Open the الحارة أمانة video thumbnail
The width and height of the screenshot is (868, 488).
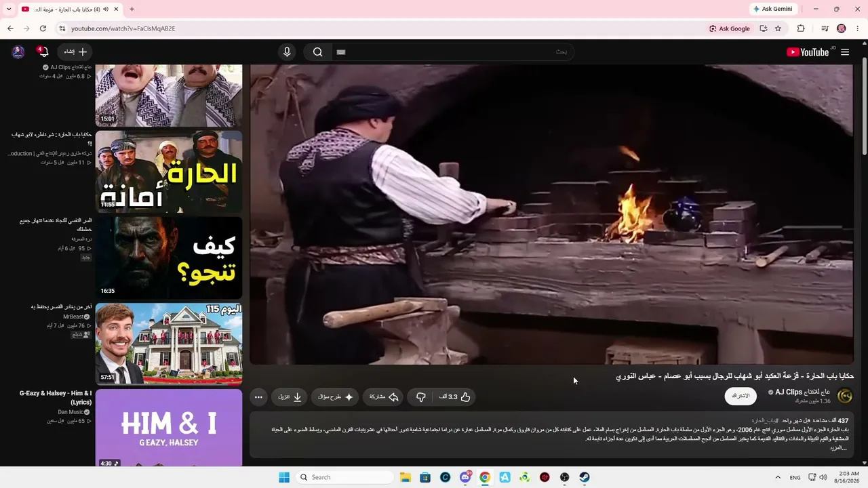click(169, 171)
